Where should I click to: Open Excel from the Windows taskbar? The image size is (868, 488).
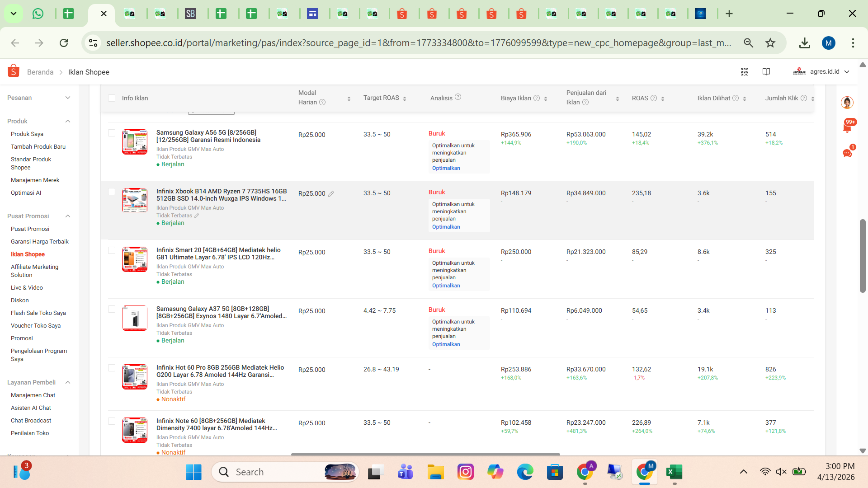tap(674, 472)
